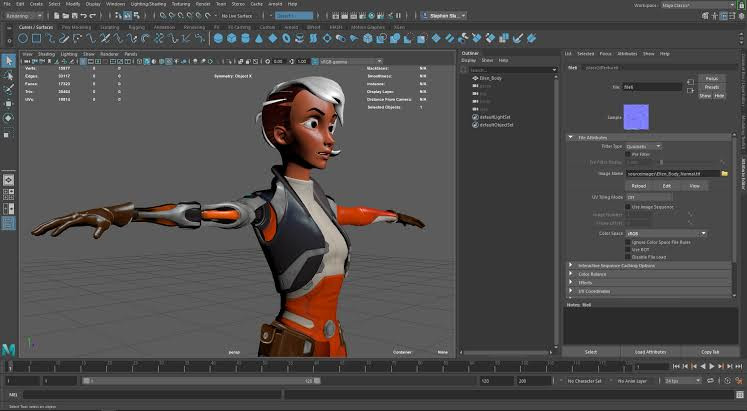Viewport: 747px width, 411px height.
Task: Create a polygon Cylinder from shelf
Action: [x=245, y=39]
